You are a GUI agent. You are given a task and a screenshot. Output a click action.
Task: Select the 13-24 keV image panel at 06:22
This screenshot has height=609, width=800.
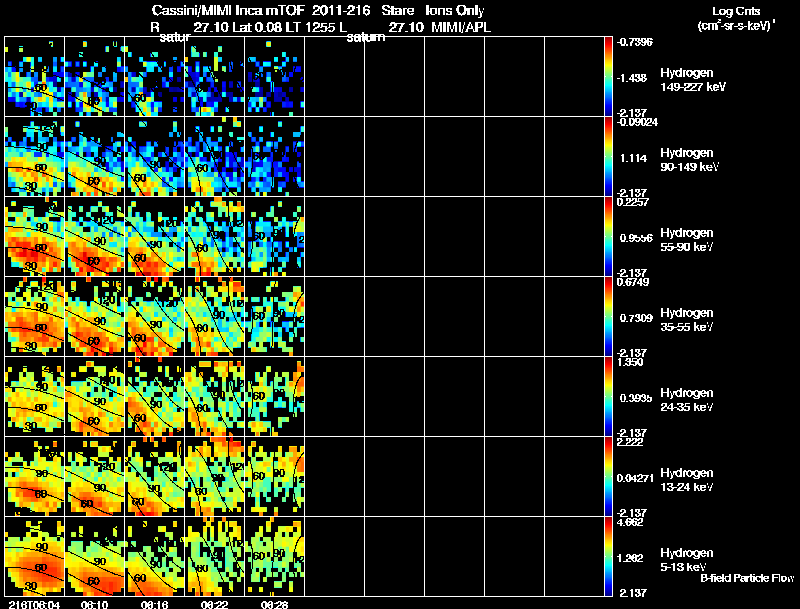214,477
